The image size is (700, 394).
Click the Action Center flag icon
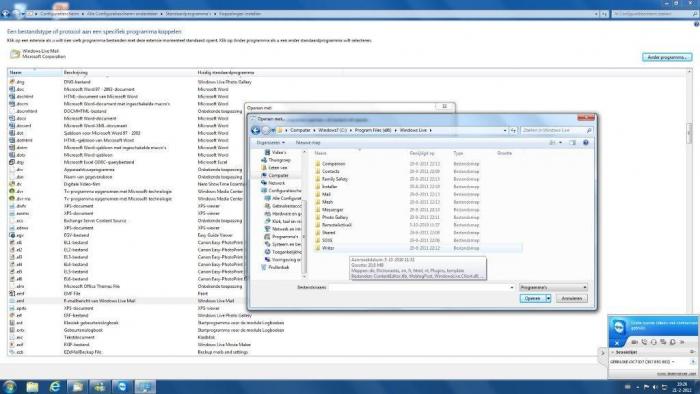pos(646,387)
